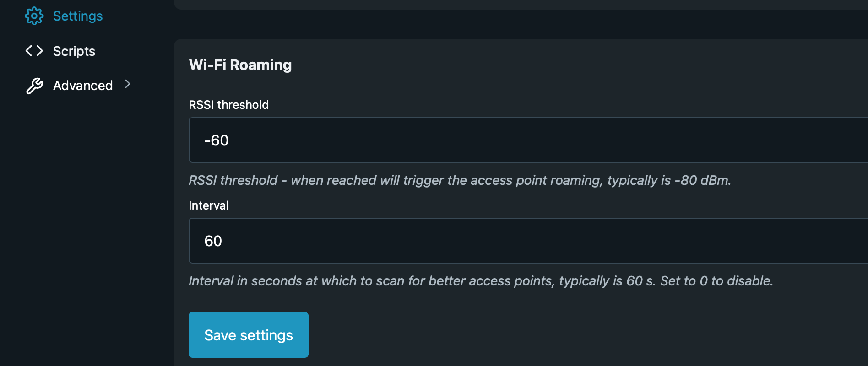This screenshot has height=366, width=868.
Task: Place cursor after the 60 interval value
Action: [x=223, y=241]
